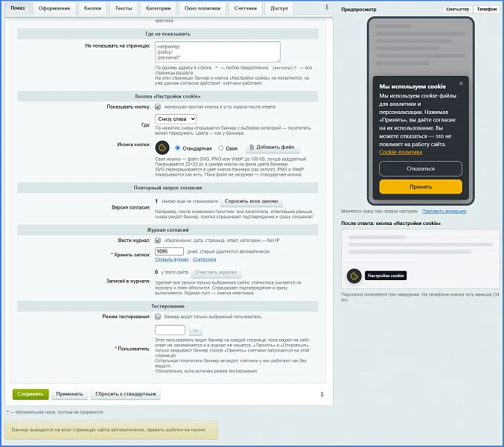Switch preview to Телефон
This screenshot has width=504, height=447.
487,9
